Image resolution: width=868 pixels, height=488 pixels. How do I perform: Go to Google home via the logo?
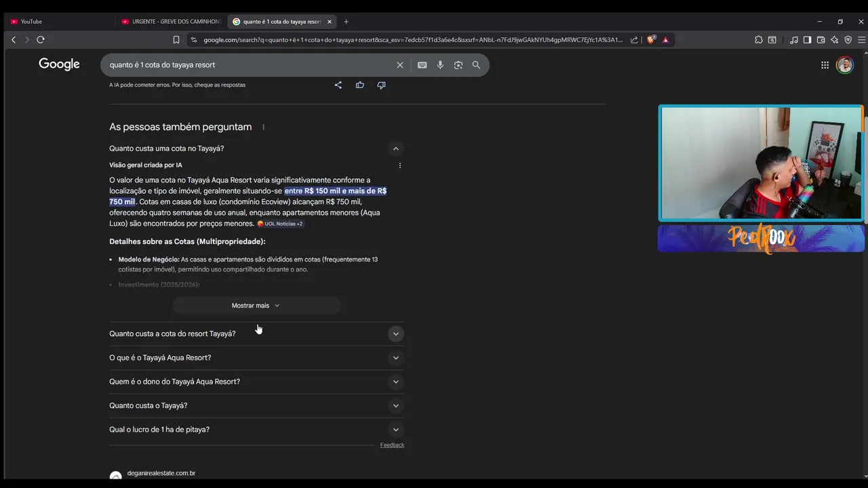pos(59,64)
